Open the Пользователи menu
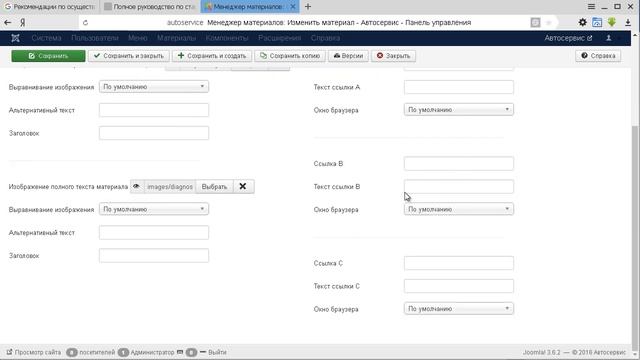Screen dimensions: 640x360 (x=95, y=38)
